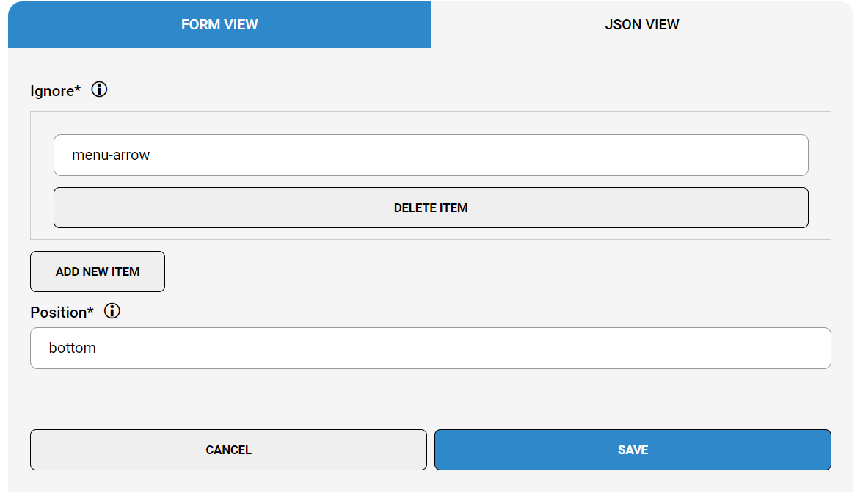Click the DELETE ITEM button

tap(431, 208)
